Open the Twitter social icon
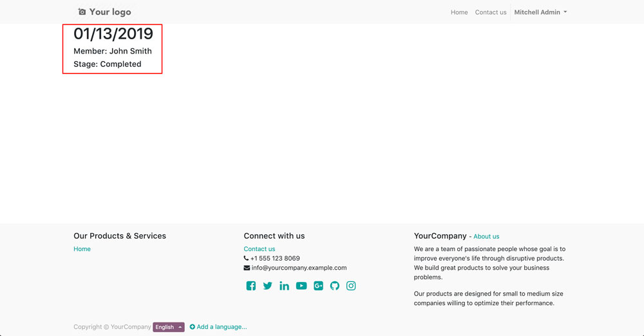This screenshot has height=336, width=644. point(267,286)
